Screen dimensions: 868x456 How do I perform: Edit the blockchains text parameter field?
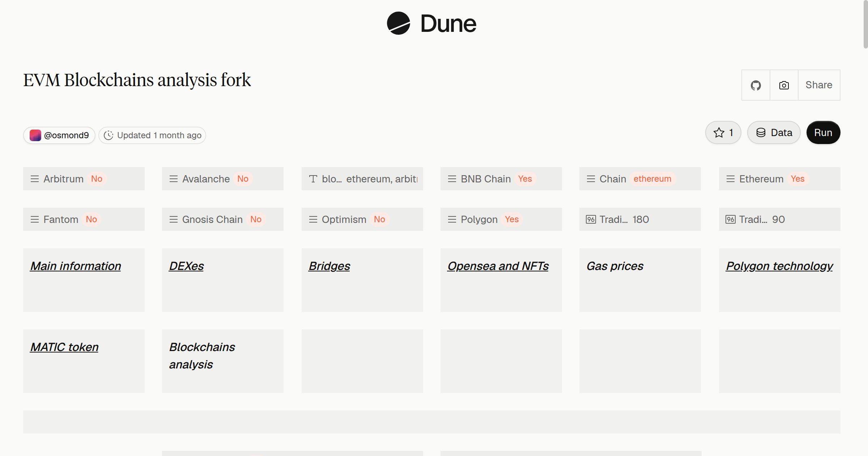tap(362, 179)
